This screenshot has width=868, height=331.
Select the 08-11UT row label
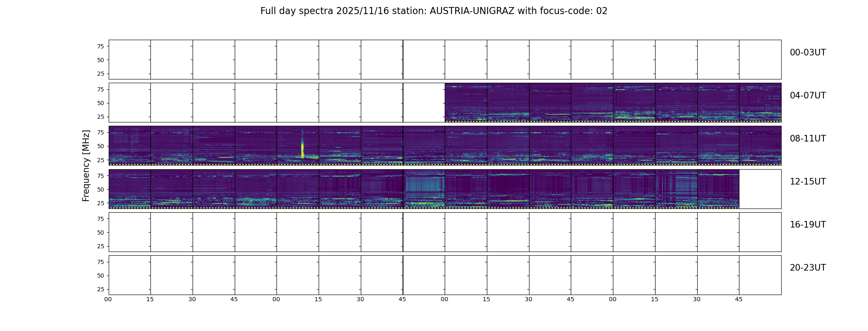pyautogui.click(x=808, y=139)
